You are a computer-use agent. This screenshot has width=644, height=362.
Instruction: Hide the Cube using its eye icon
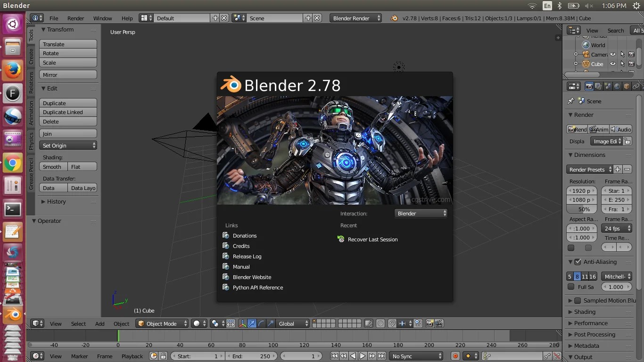pyautogui.click(x=613, y=64)
